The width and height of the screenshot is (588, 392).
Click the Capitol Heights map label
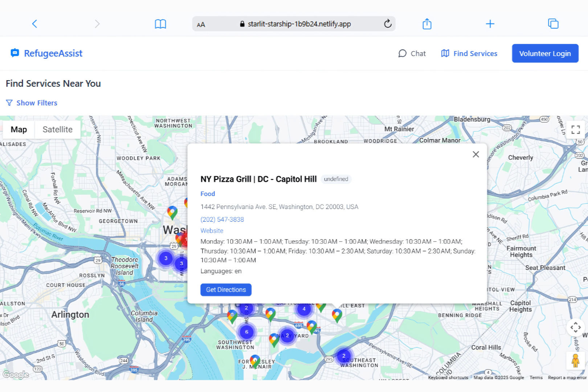520,306
